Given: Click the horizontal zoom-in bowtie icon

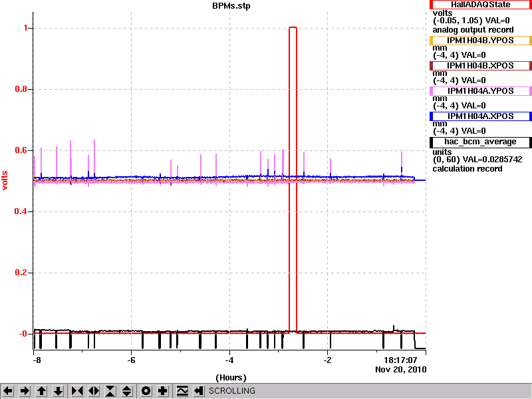Looking at the screenshot, I should 77,391.
